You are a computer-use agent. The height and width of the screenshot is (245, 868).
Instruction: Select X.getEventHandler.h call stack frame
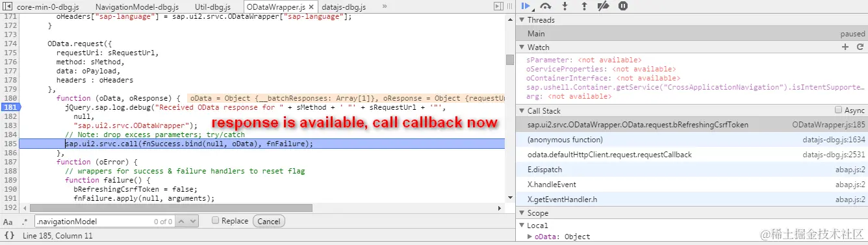pyautogui.click(x=692, y=200)
